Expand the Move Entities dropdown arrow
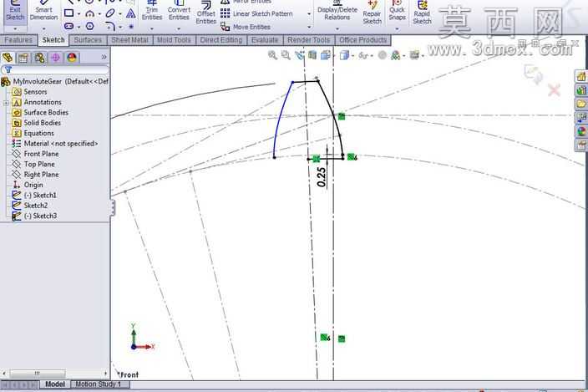 pyautogui.click(x=309, y=27)
